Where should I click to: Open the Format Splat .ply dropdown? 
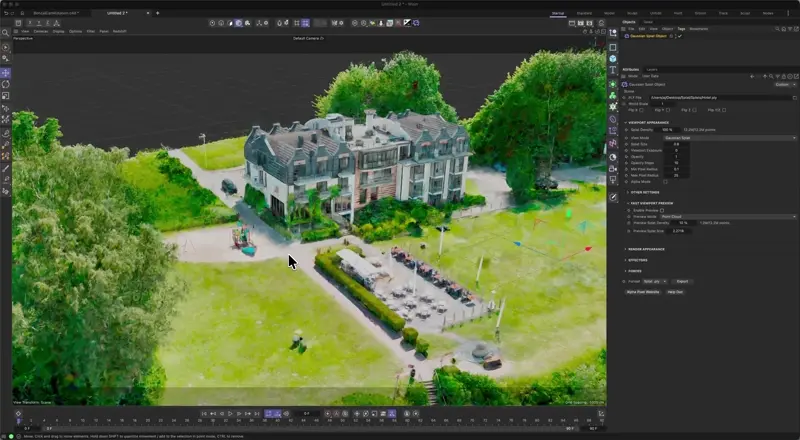click(655, 281)
